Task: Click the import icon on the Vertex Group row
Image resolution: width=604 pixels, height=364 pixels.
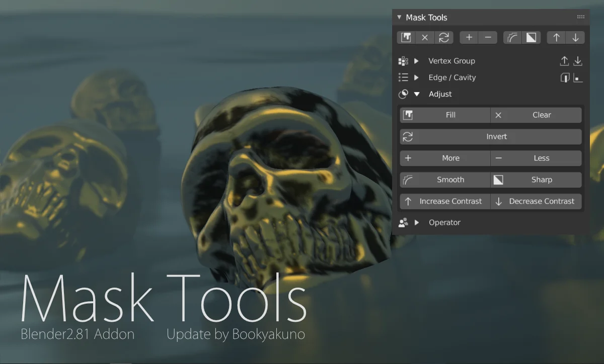Action: click(x=578, y=61)
